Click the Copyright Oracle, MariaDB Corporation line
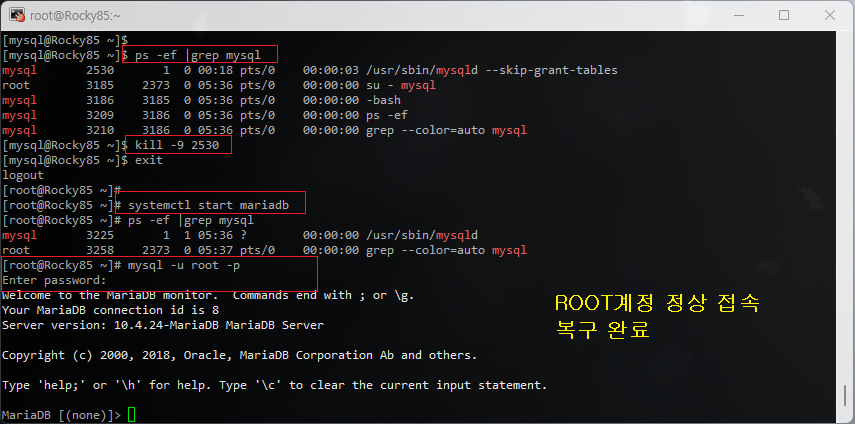The image size is (855, 424). [239, 355]
